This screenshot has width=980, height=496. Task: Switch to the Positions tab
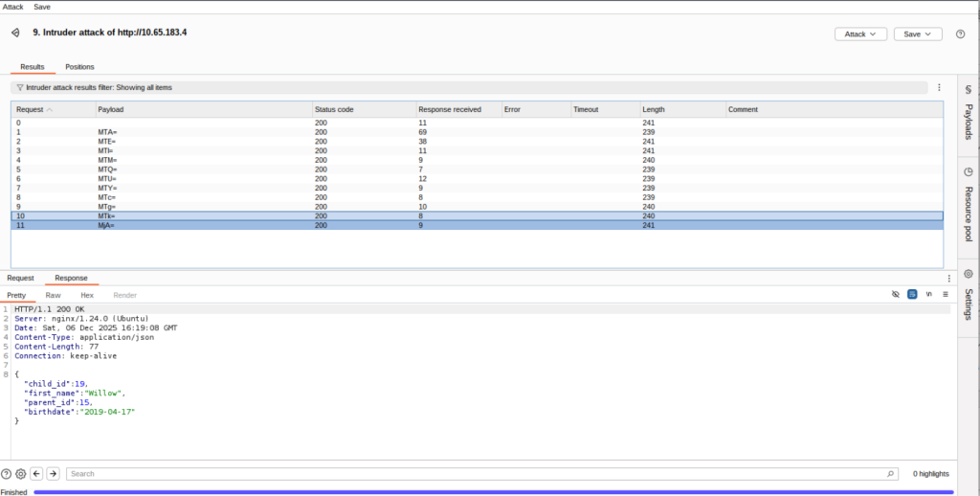79,67
